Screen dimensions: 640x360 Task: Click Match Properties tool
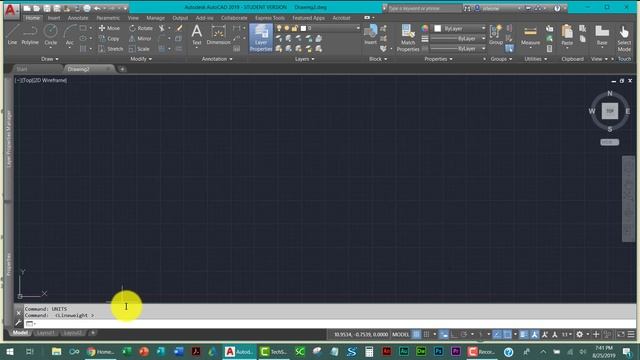click(x=408, y=38)
